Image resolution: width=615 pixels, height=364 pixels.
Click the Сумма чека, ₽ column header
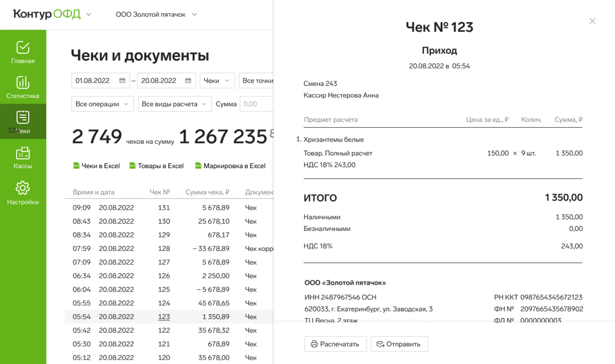coord(207,192)
